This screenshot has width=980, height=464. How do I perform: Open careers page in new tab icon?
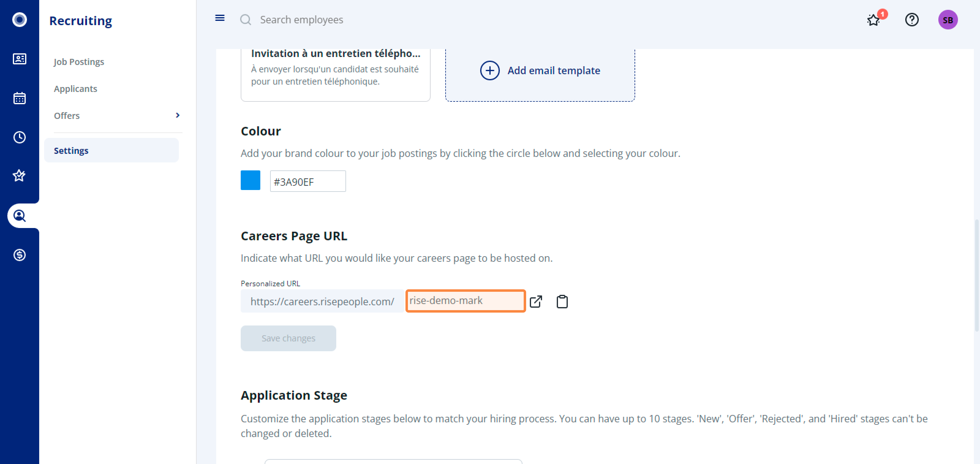tap(536, 302)
